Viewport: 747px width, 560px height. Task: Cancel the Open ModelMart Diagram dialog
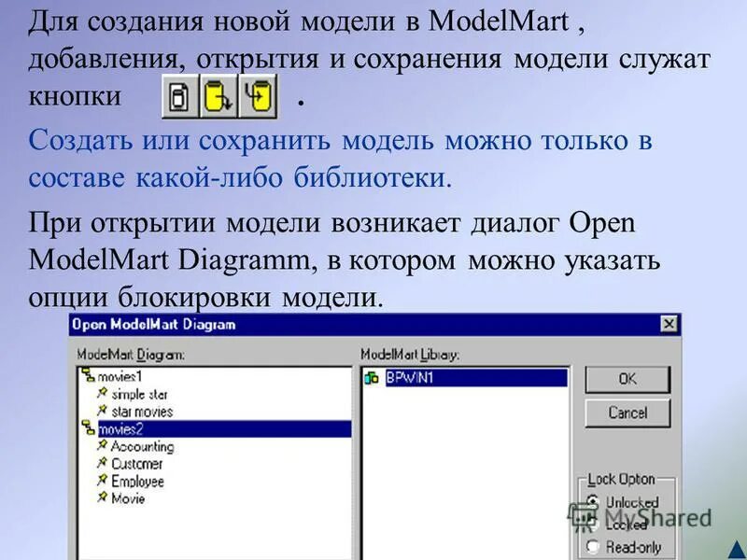pos(627,413)
